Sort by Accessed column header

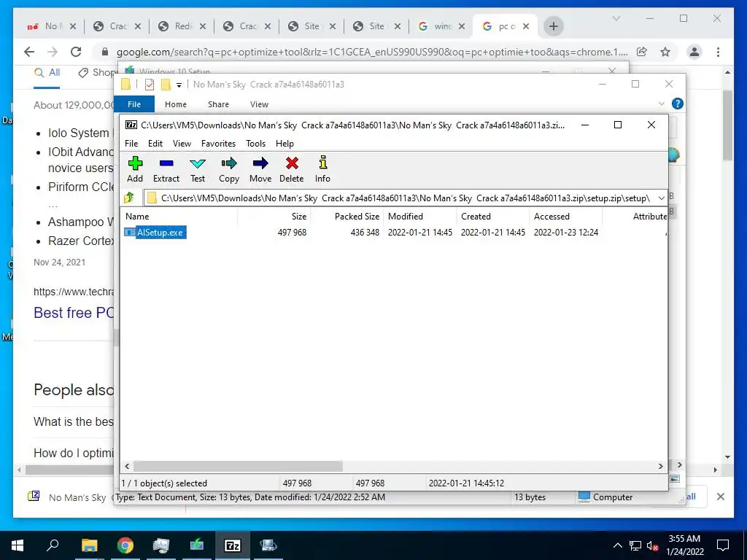[565, 216]
